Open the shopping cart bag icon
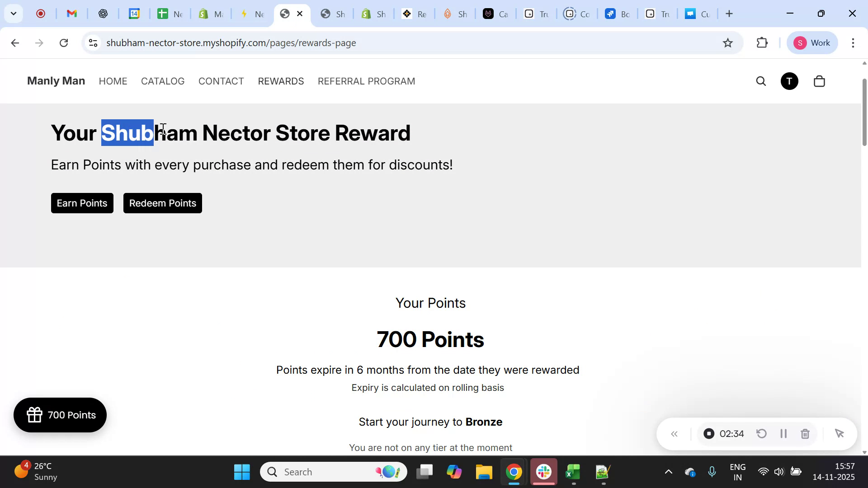Screen dimensions: 868x488 coord(820,81)
